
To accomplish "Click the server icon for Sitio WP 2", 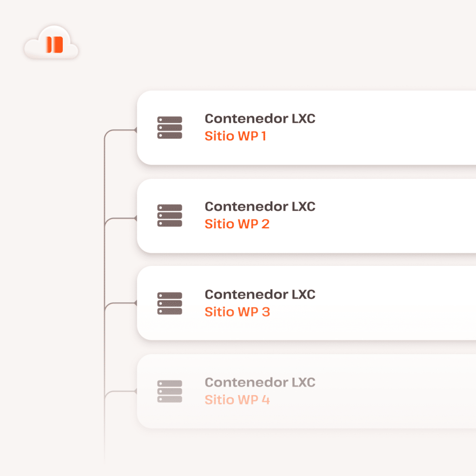I will click(170, 216).
